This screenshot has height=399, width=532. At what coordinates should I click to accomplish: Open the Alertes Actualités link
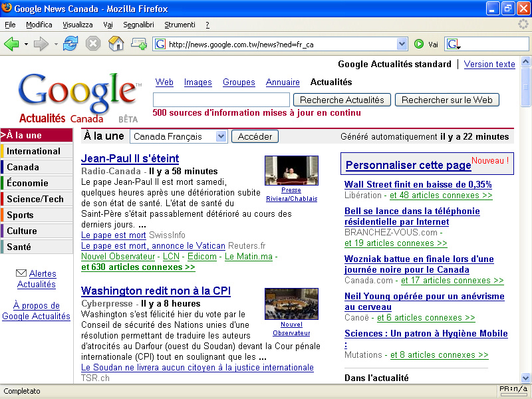pos(37,279)
